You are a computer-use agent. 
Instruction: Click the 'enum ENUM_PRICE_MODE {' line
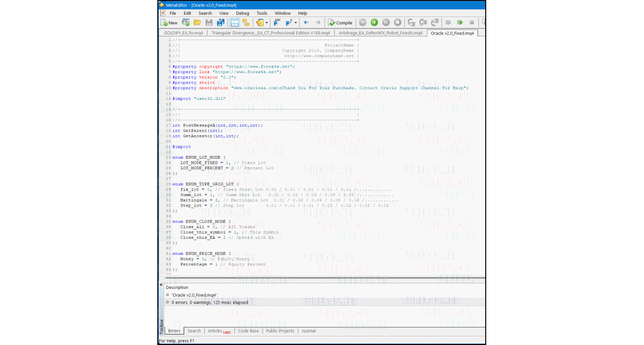click(x=202, y=253)
